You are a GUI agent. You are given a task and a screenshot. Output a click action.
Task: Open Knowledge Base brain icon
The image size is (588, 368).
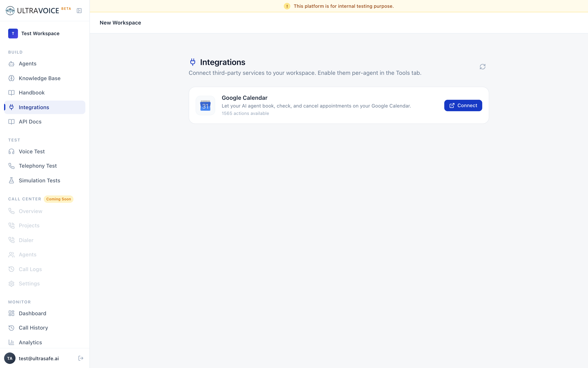pos(11,78)
